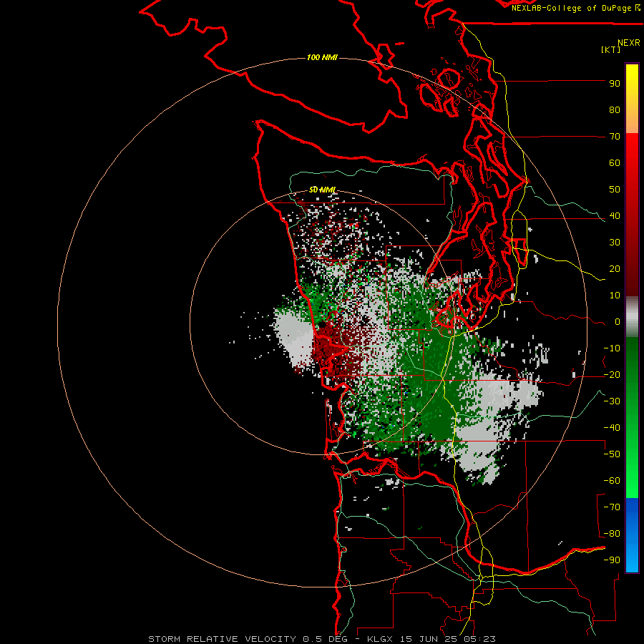This screenshot has height=644, width=644.
Task: Click the -40 kt value on color scale
Action: [x=612, y=428]
